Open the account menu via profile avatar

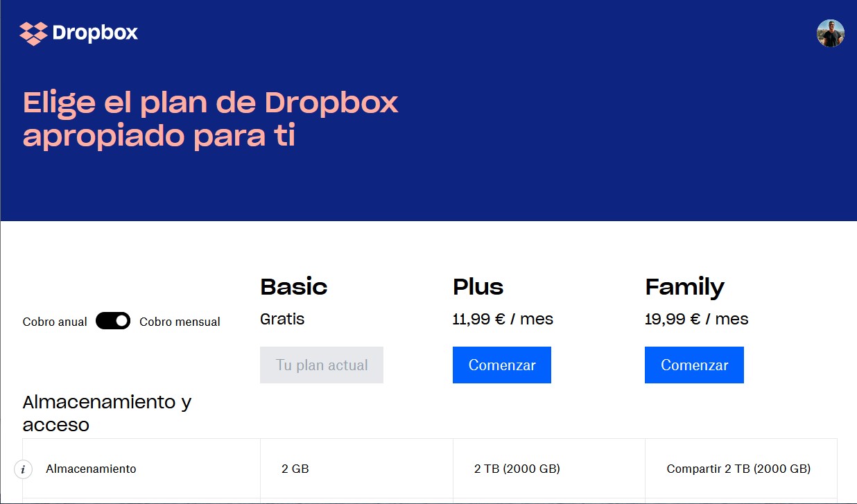(830, 33)
